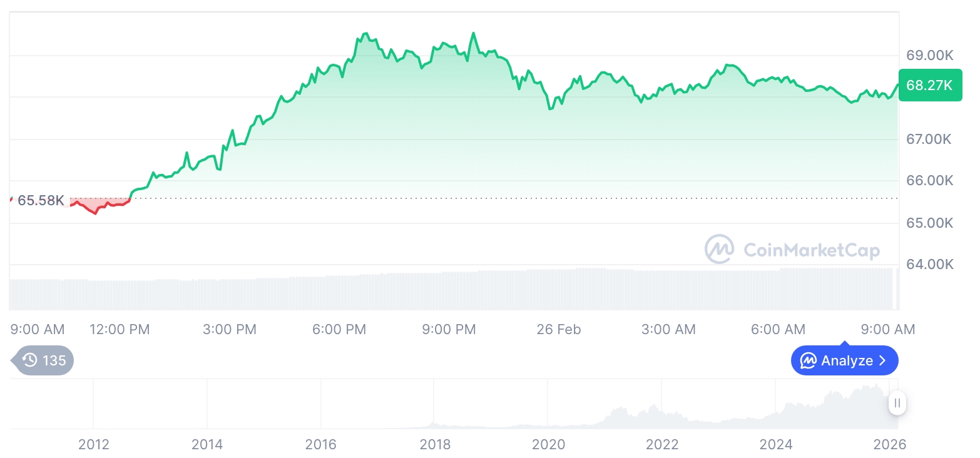
Task: Click the CoinMarketCap watermark logo icon
Action: pyautogui.click(x=720, y=250)
